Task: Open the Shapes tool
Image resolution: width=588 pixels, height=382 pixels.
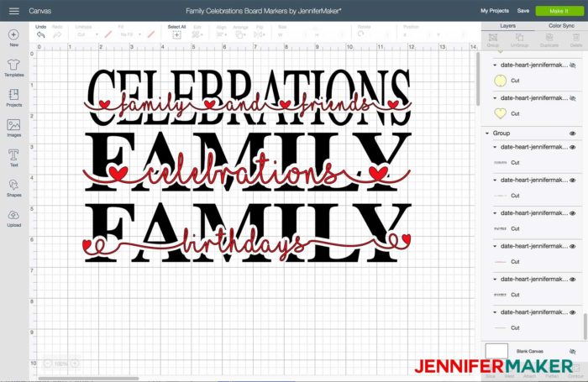Action: pyautogui.click(x=14, y=188)
